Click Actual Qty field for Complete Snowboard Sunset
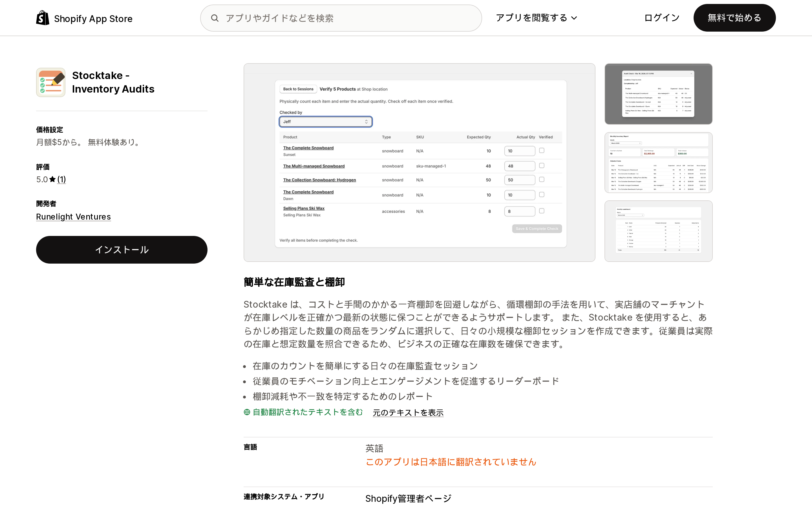This screenshot has width=812, height=508. [x=519, y=151]
